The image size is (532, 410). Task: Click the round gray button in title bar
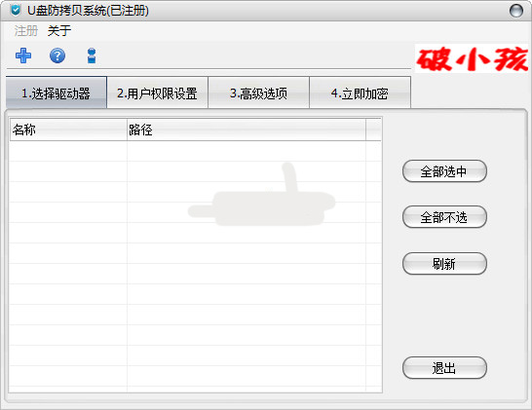click(516, 11)
